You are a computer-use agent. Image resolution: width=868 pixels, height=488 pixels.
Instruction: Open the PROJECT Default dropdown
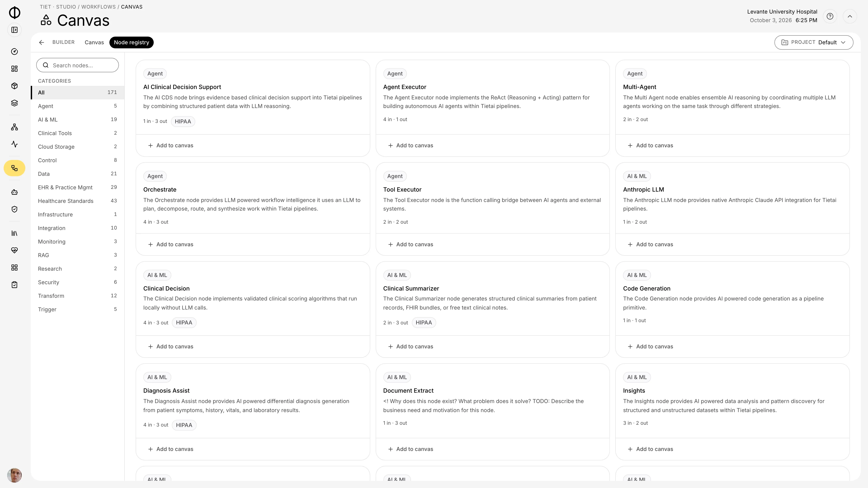point(814,42)
